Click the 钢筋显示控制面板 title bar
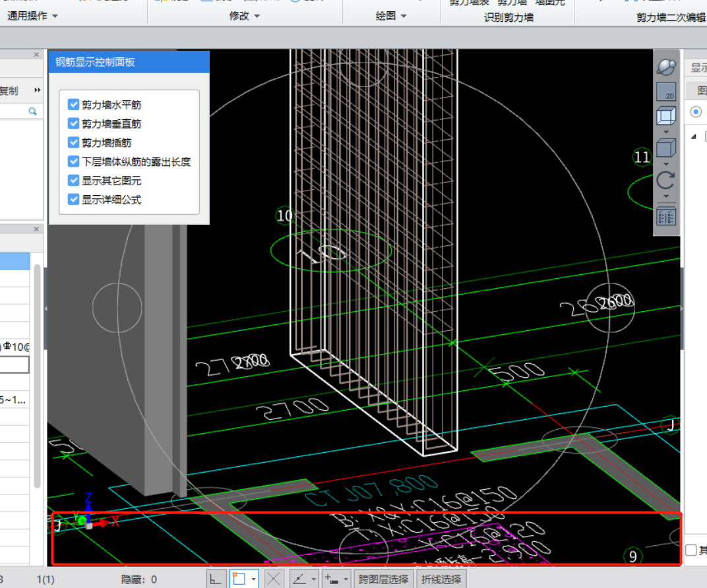The width and height of the screenshot is (707, 588). tap(129, 62)
